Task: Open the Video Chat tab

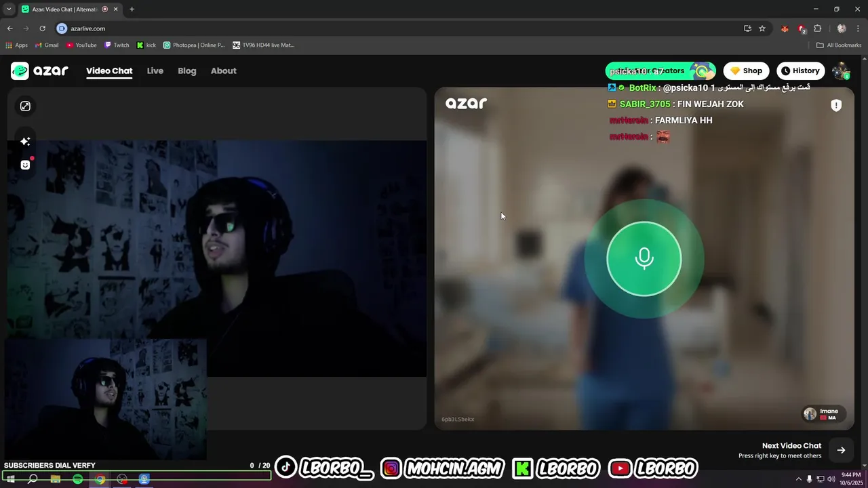Action: click(x=109, y=70)
